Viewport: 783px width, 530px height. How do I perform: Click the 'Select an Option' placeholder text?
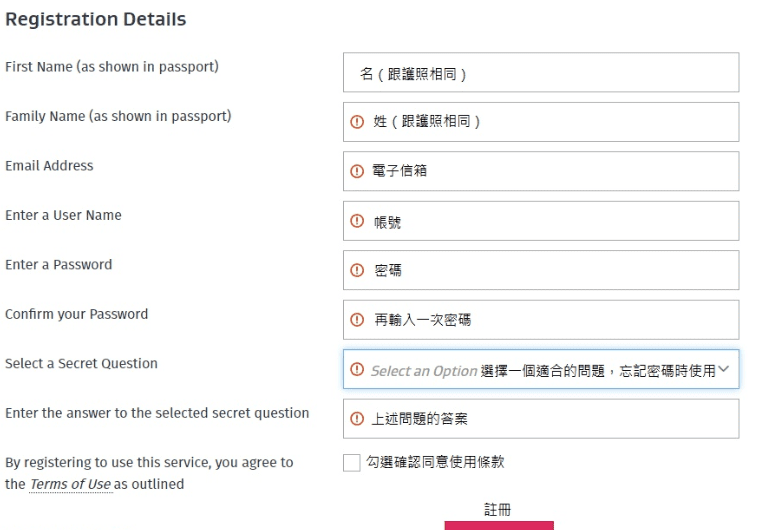424,371
